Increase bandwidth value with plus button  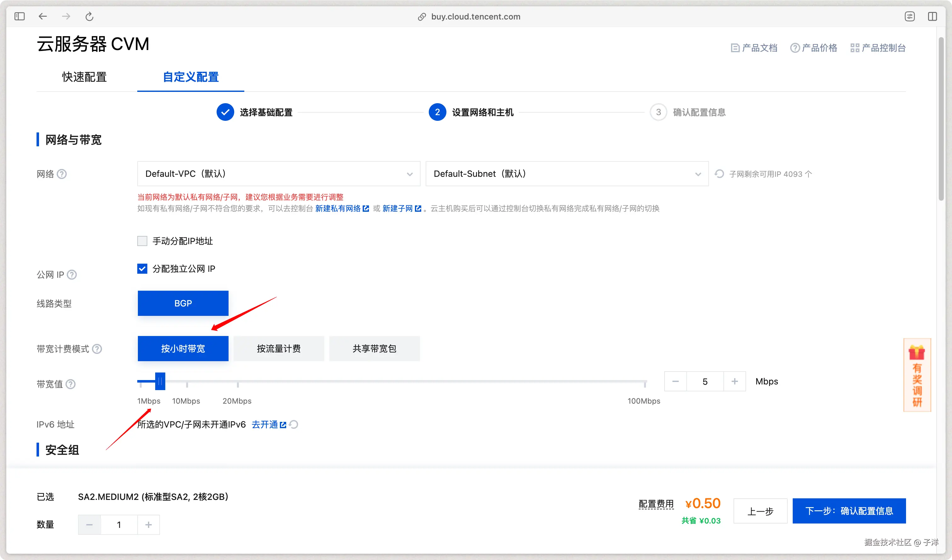tap(734, 381)
